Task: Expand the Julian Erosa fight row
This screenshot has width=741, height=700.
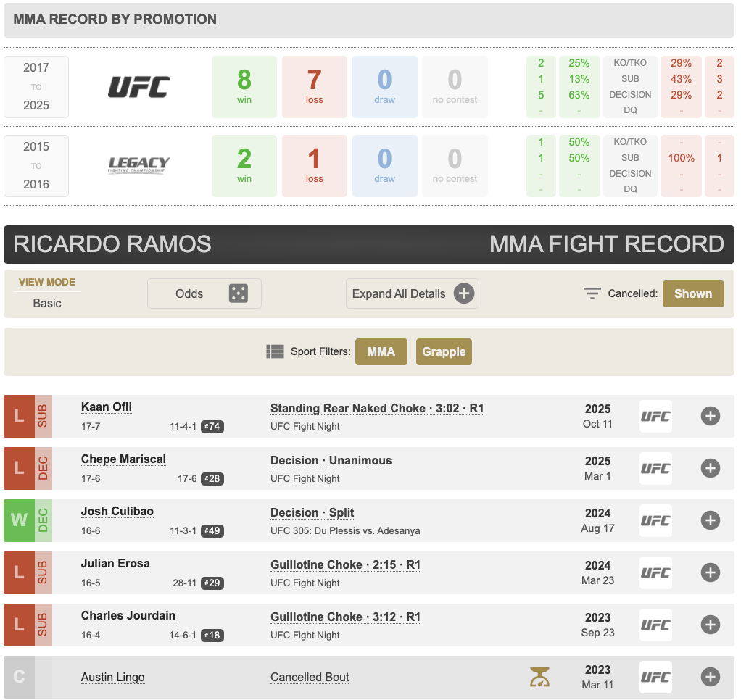Action: click(710, 572)
